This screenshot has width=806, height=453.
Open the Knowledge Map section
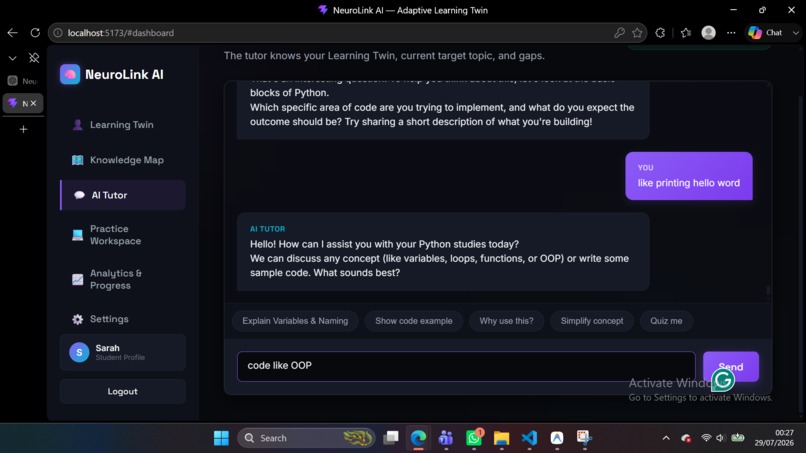(122, 160)
